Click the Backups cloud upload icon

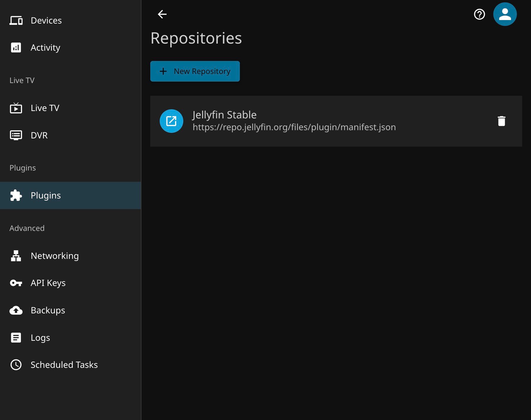tap(16, 310)
